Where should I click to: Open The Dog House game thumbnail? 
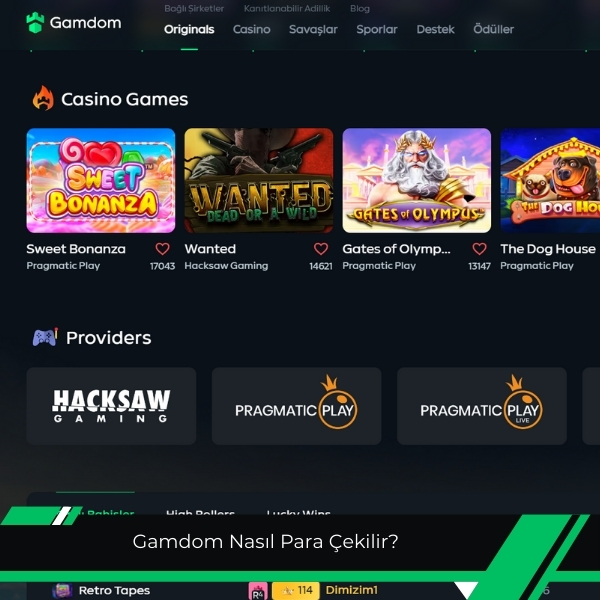[550, 180]
